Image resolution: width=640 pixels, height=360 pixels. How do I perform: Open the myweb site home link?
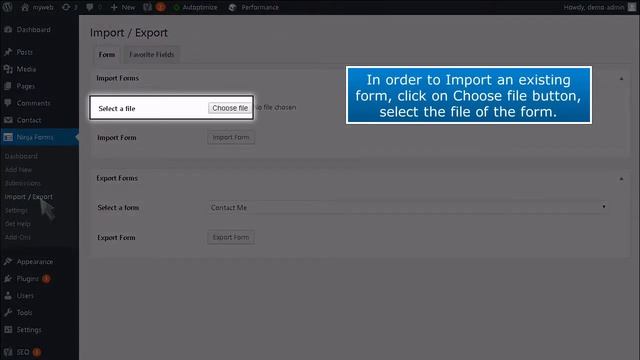click(x=37, y=7)
